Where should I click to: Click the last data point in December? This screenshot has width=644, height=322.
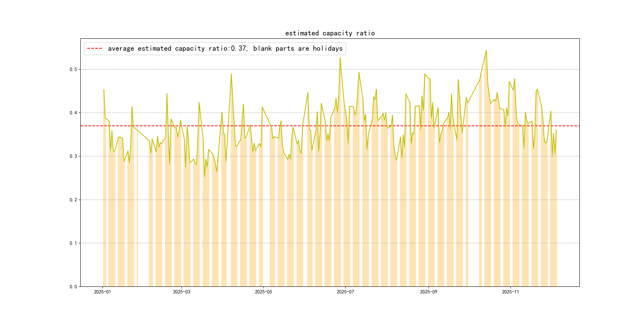click(x=556, y=130)
